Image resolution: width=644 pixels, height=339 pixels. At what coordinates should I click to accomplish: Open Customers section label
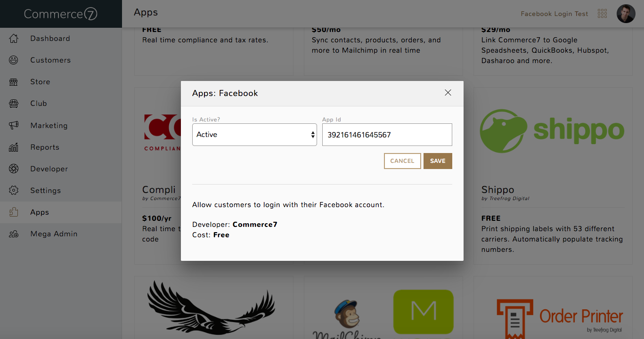pyautogui.click(x=50, y=60)
